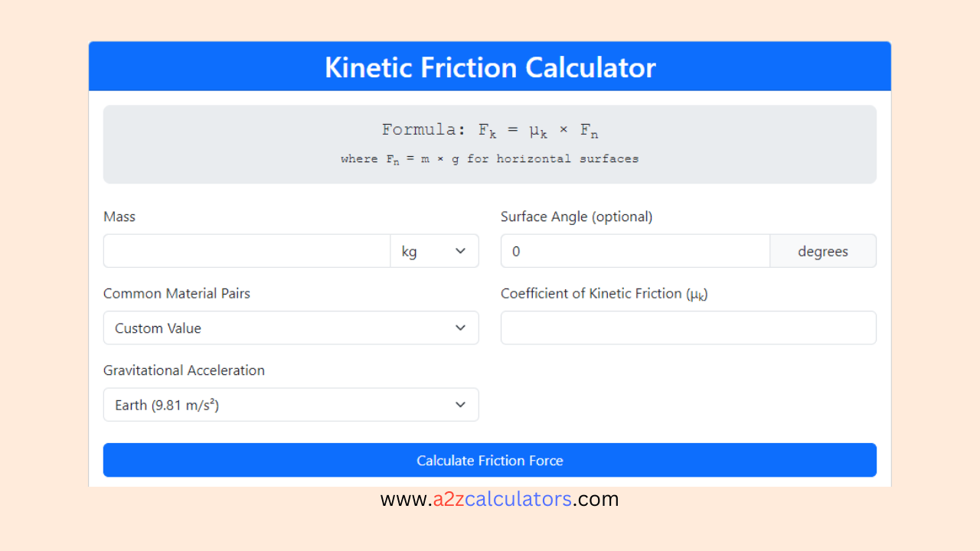Image resolution: width=980 pixels, height=551 pixels.
Task: Click the Common Material Pairs dropdown arrow
Action: (x=460, y=328)
